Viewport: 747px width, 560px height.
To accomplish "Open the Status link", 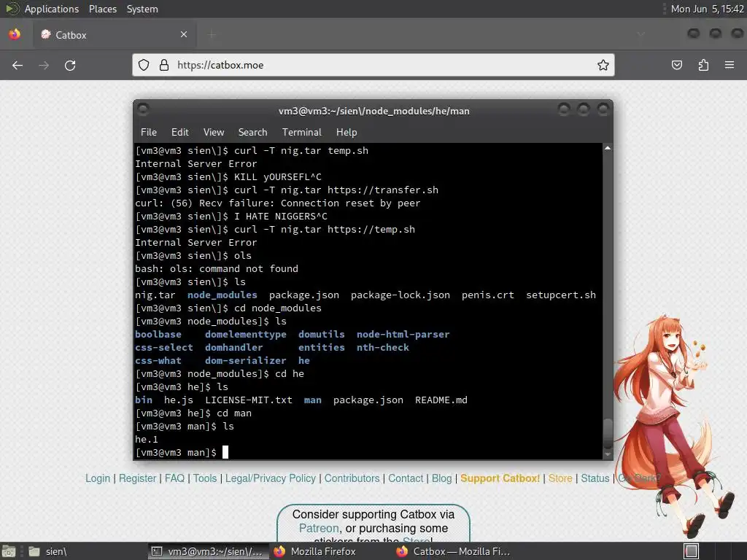I will [595, 478].
